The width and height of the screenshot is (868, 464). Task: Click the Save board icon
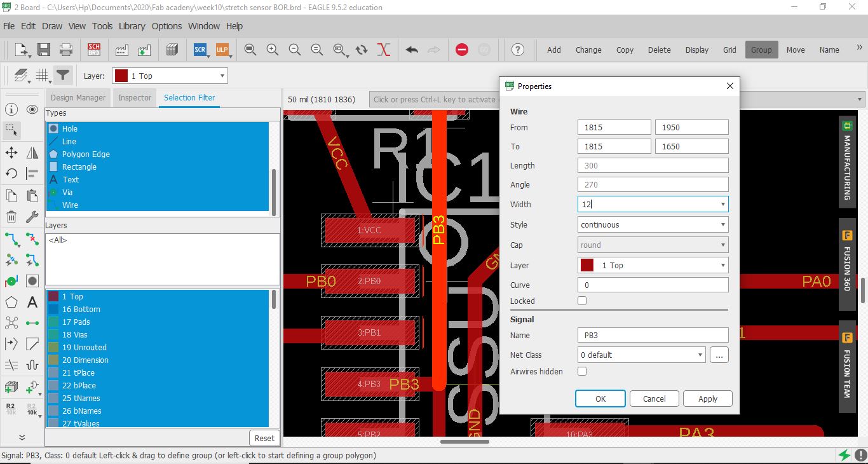[x=44, y=50]
